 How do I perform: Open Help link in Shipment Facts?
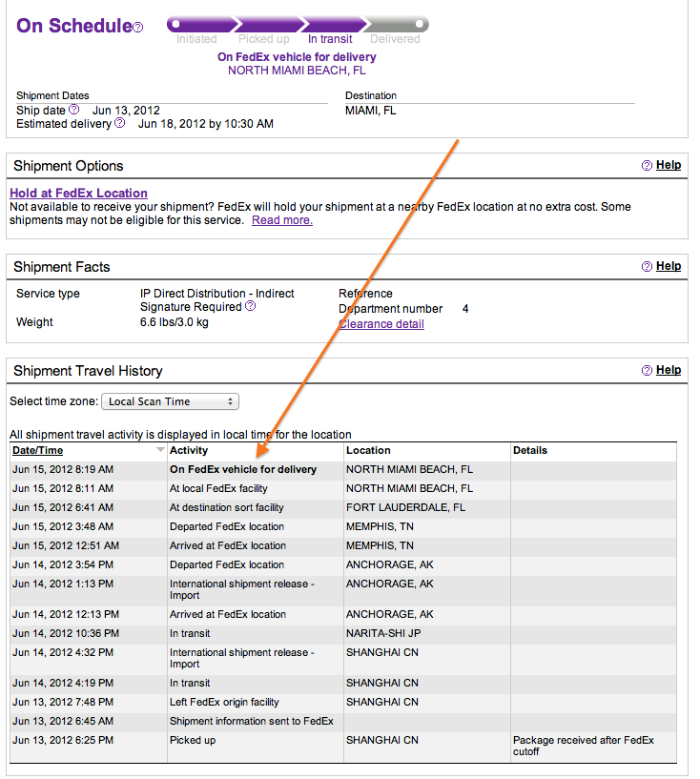[x=669, y=266]
